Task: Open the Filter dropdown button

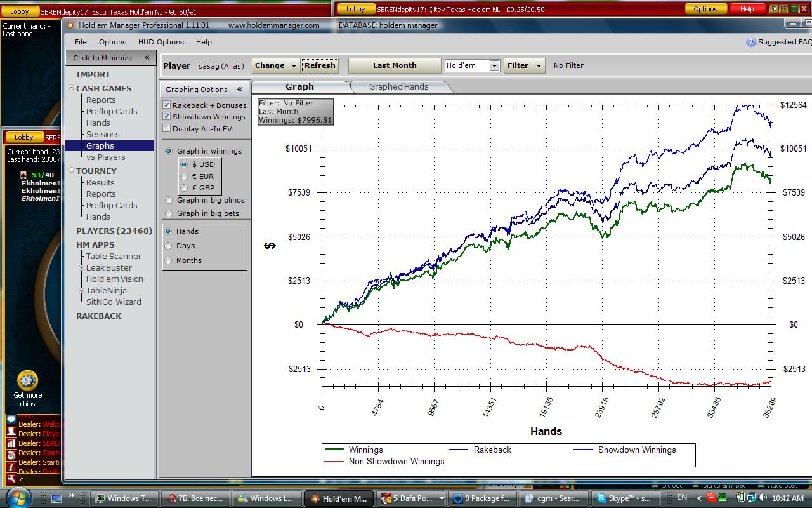Action: (523, 65)
